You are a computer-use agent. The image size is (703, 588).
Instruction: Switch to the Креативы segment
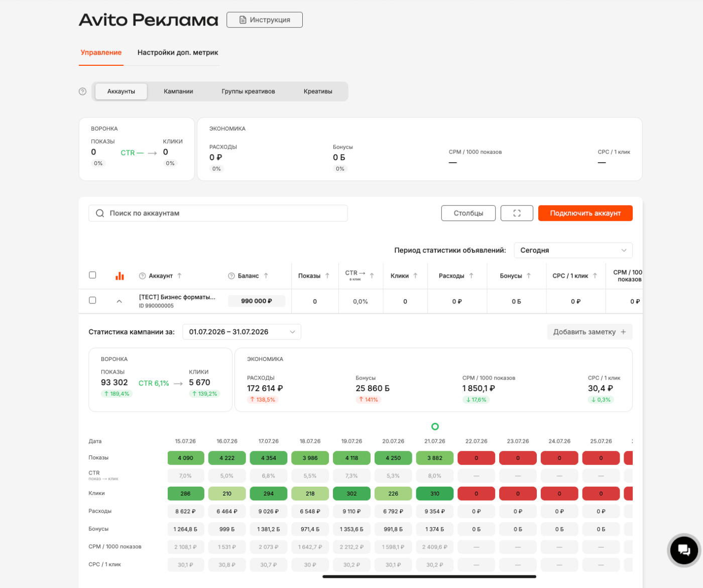tap(318, 91)
